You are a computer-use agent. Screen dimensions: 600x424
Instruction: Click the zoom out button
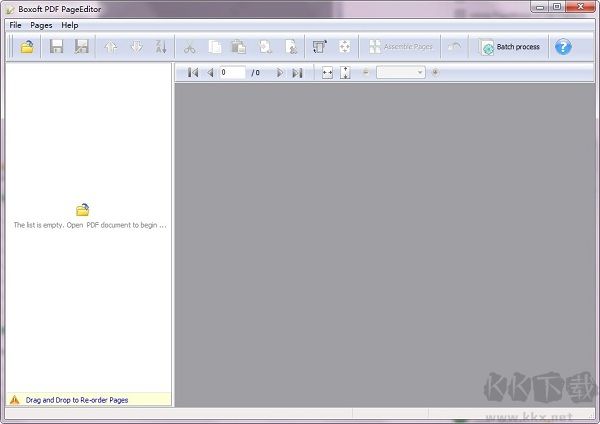coord(365,72)
